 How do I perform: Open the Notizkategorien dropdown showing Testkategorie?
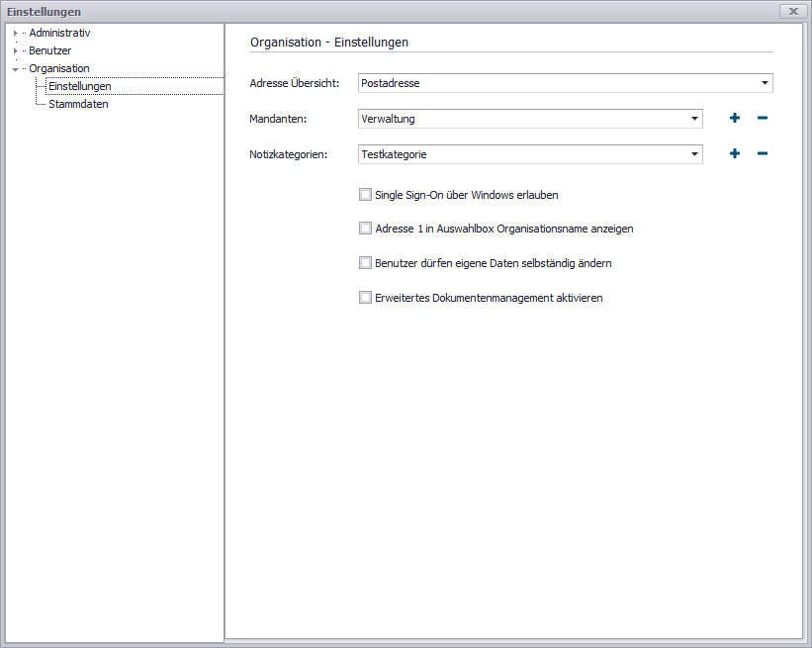[x=695, y=154]
